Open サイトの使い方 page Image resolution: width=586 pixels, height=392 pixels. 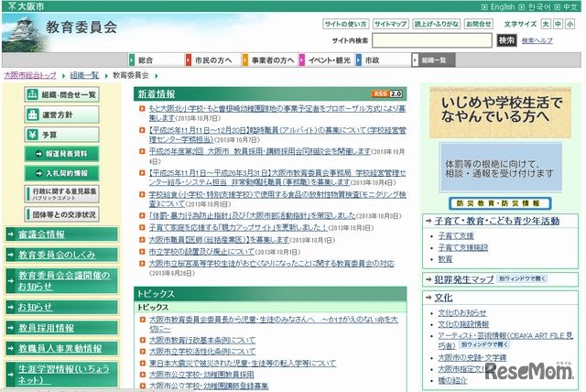(x=345, y=24)
